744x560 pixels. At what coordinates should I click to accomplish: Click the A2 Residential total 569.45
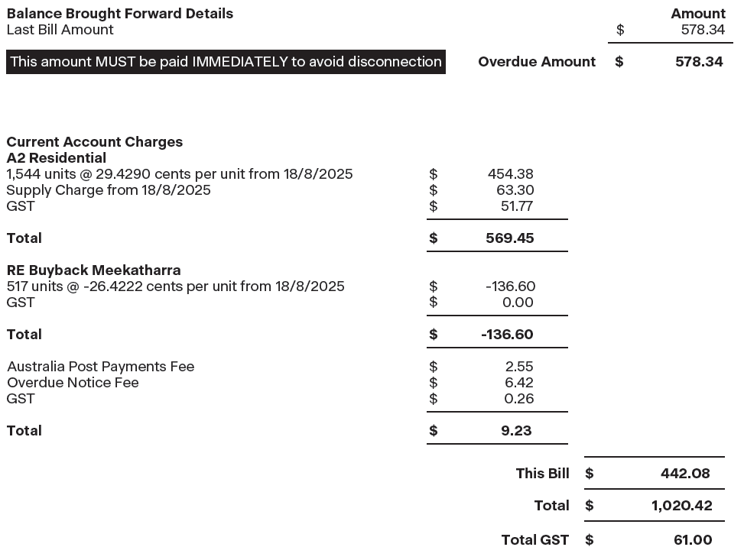point(509,238)
